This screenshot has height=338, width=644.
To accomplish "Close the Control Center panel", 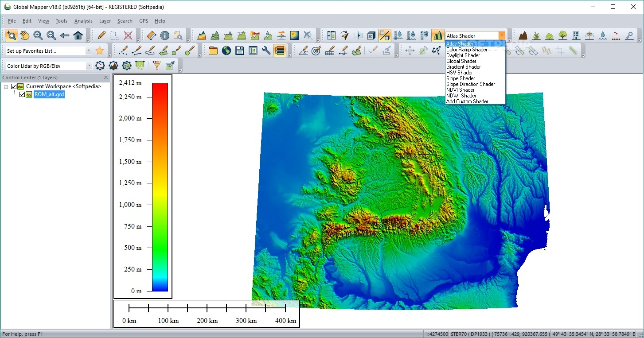I will 106,78.
